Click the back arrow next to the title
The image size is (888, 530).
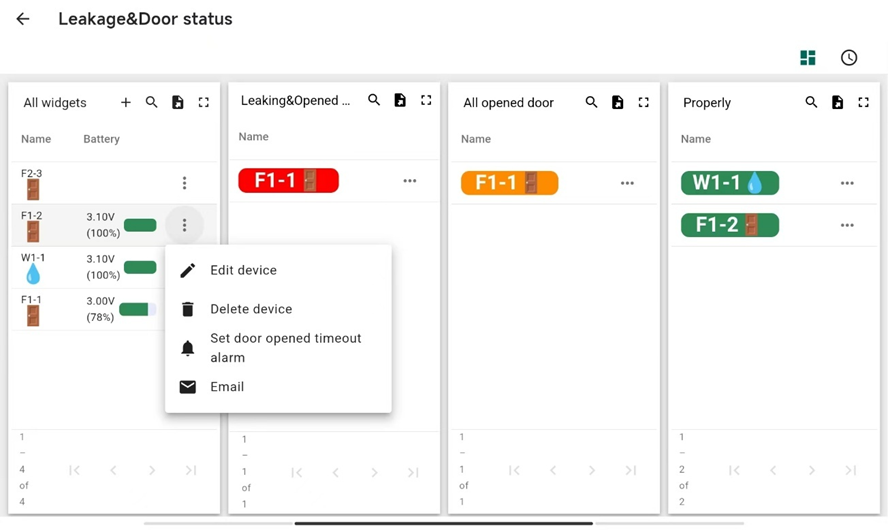[23, 19]
